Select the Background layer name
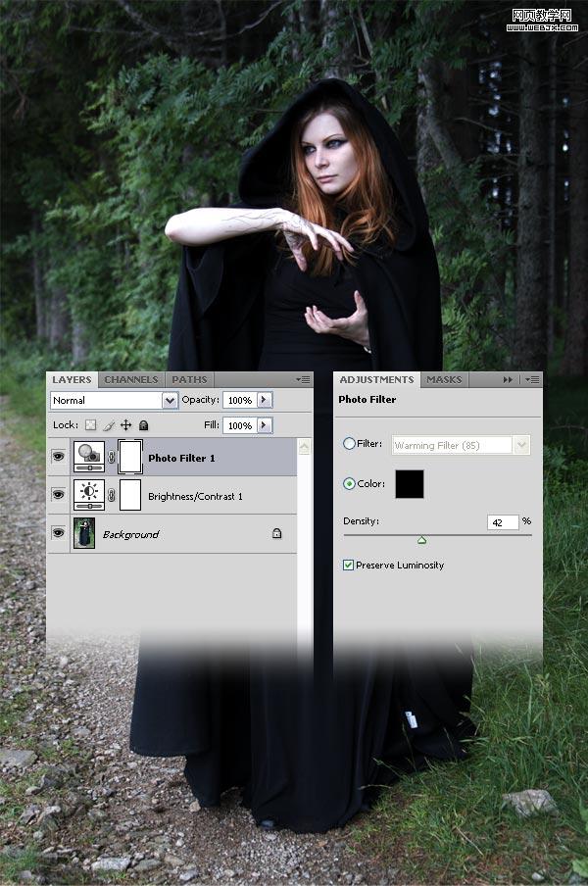The image size is (588, 886). (x=130, y=534)
